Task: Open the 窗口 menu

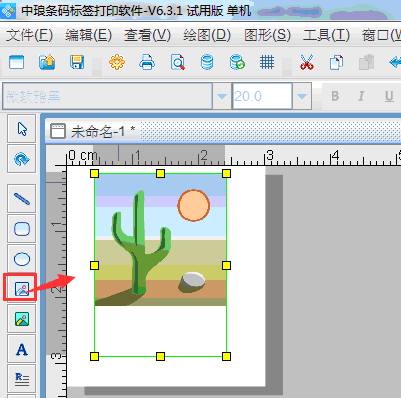Action: coord(381,35)
